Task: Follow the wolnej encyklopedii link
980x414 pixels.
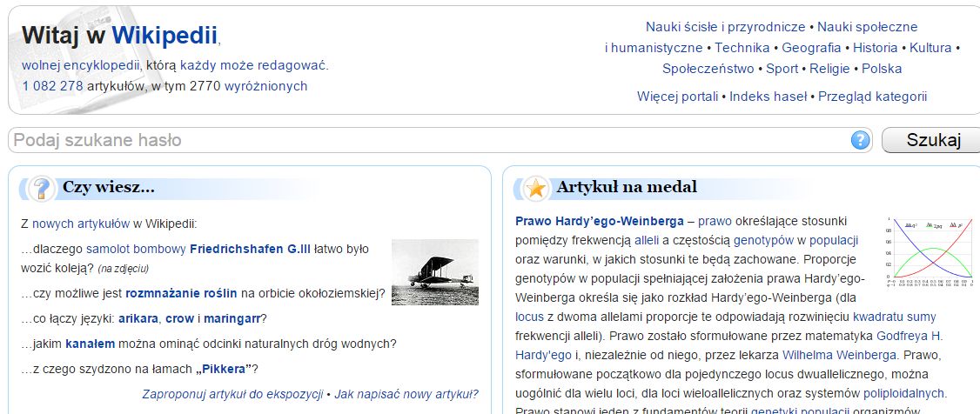Action: 82,65
